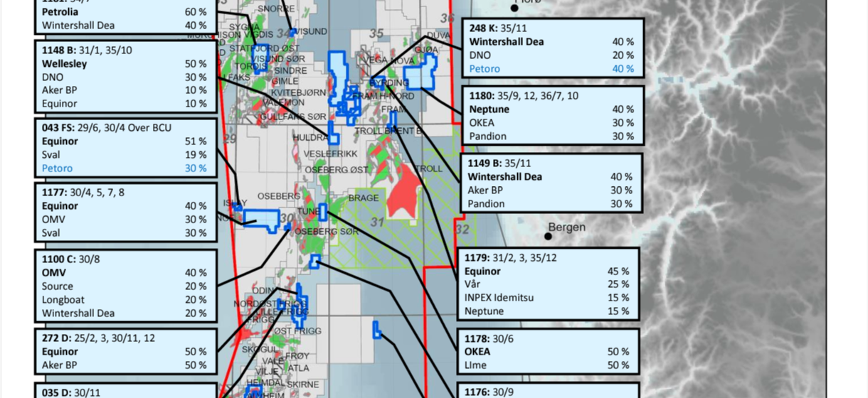Select OMV in the 1177 licence box
Image resolution: width=868 pixels, height=398 pixels.
(53, 220)
